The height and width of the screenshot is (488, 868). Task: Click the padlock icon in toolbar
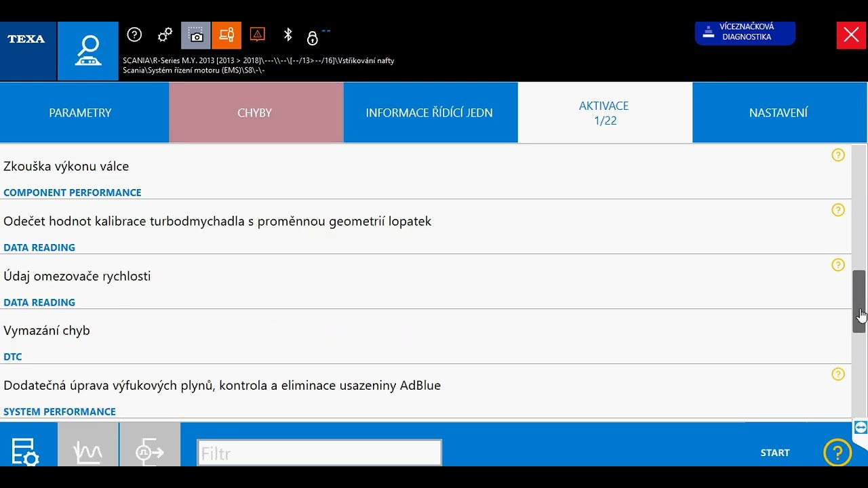313,37
